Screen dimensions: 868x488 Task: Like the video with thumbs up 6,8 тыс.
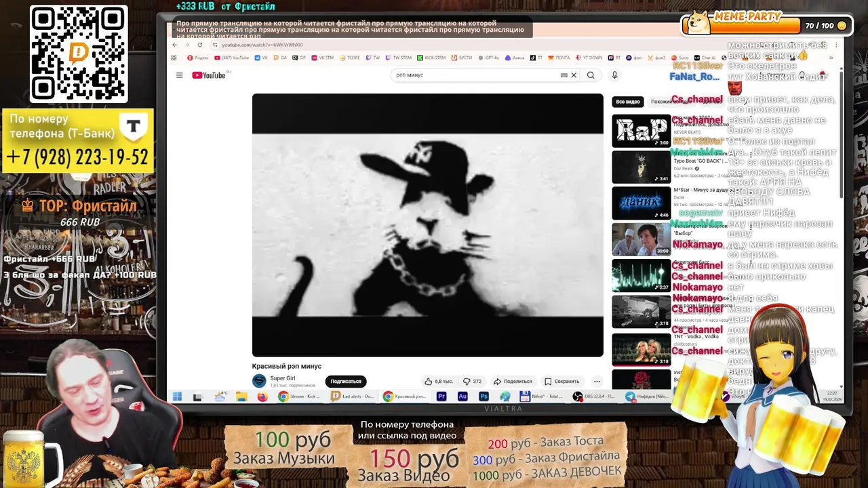point(439,381)
